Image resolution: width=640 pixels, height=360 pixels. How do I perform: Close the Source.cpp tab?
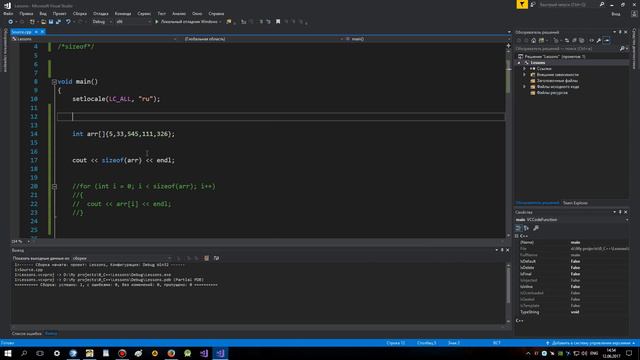click(x=42, y=32)
